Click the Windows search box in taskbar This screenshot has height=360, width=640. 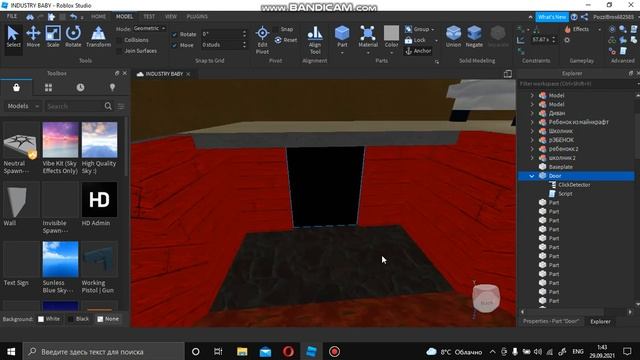[104, 351]
